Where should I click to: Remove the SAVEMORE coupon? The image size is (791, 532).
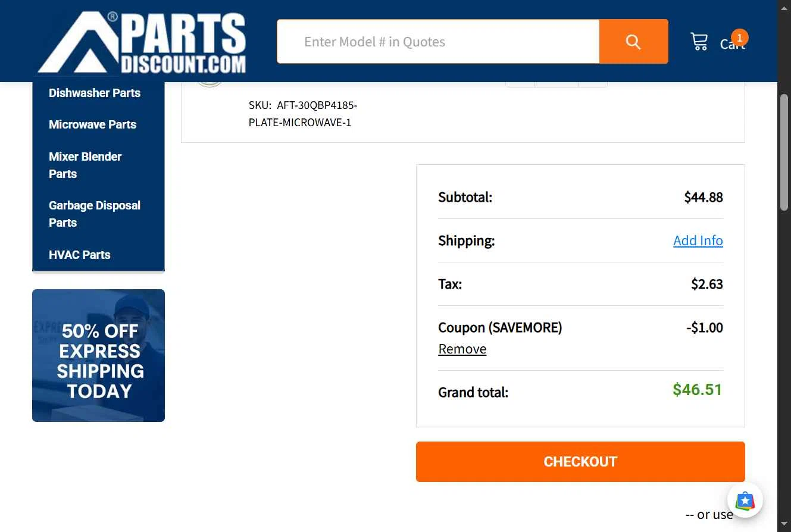pos(462,349)
